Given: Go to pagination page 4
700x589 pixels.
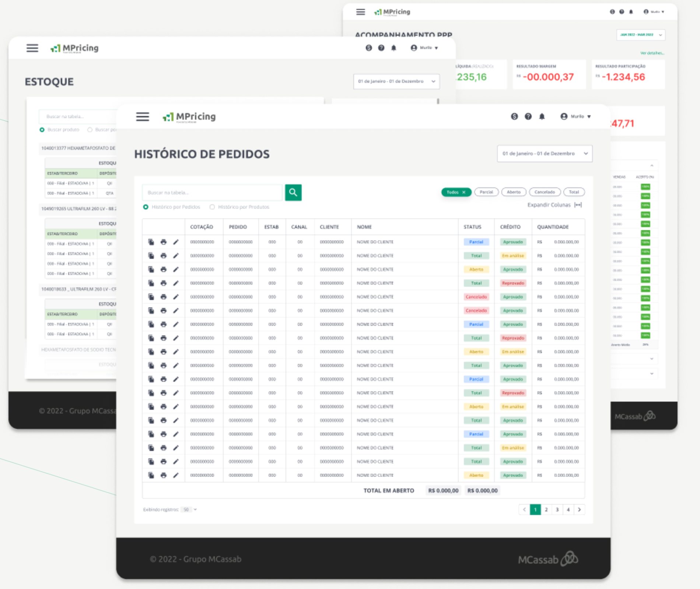Looking at the screenshot, I should coord(568,509).
